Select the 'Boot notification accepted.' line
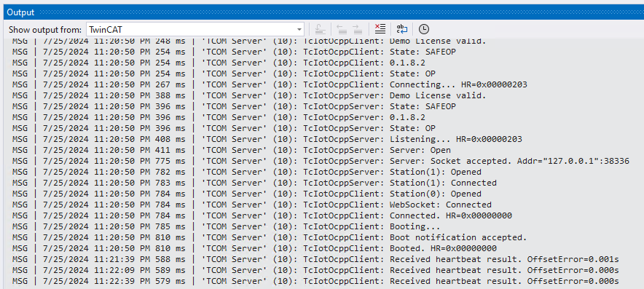The image size is (644, 289). click(x=270, y=237)
